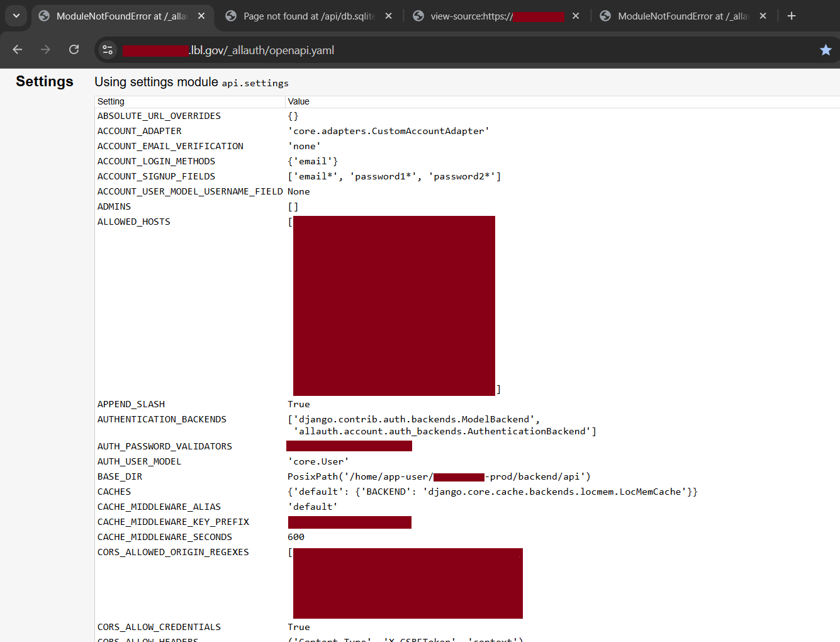Switch to the view-source tab

point(491,16)
